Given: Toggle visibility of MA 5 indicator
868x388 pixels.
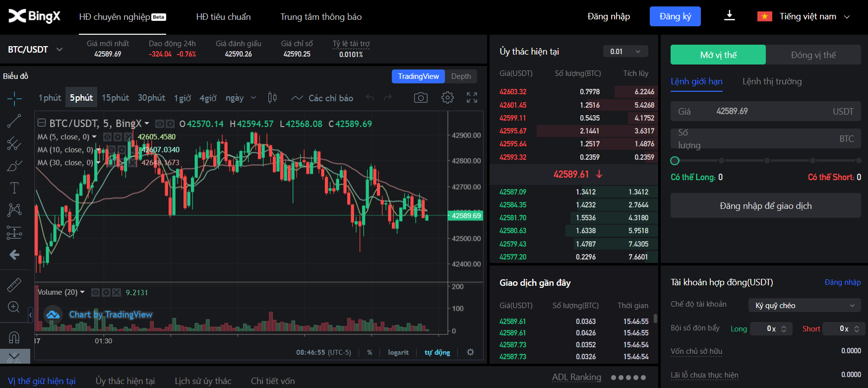Looking at the screenshot, I should 107,137.
